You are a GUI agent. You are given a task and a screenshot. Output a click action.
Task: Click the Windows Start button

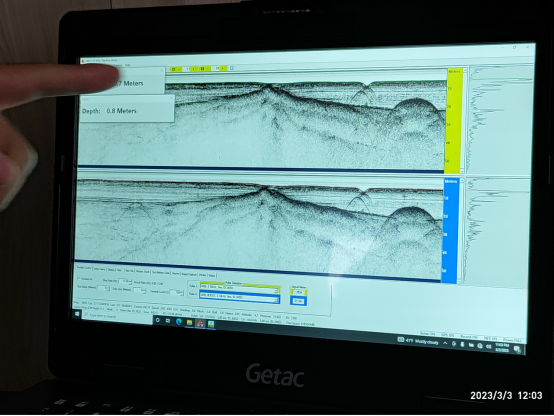click(x=77, y=314)
